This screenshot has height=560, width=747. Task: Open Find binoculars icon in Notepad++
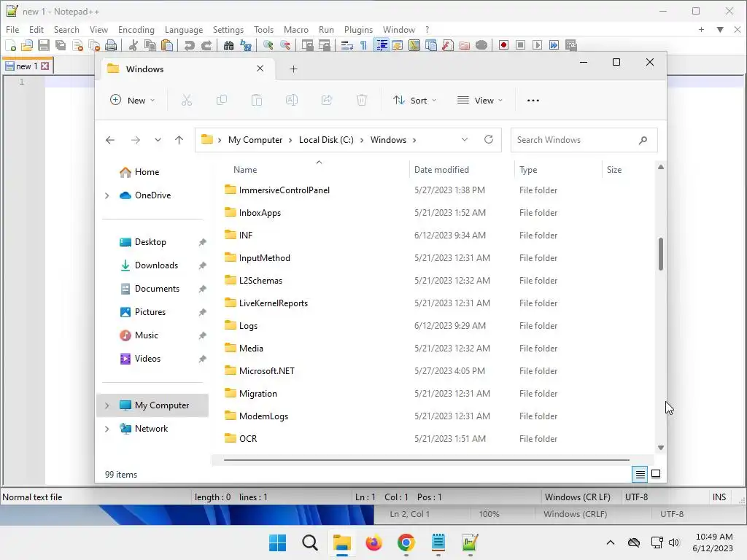pyautogui.click(x=228, y=45)
